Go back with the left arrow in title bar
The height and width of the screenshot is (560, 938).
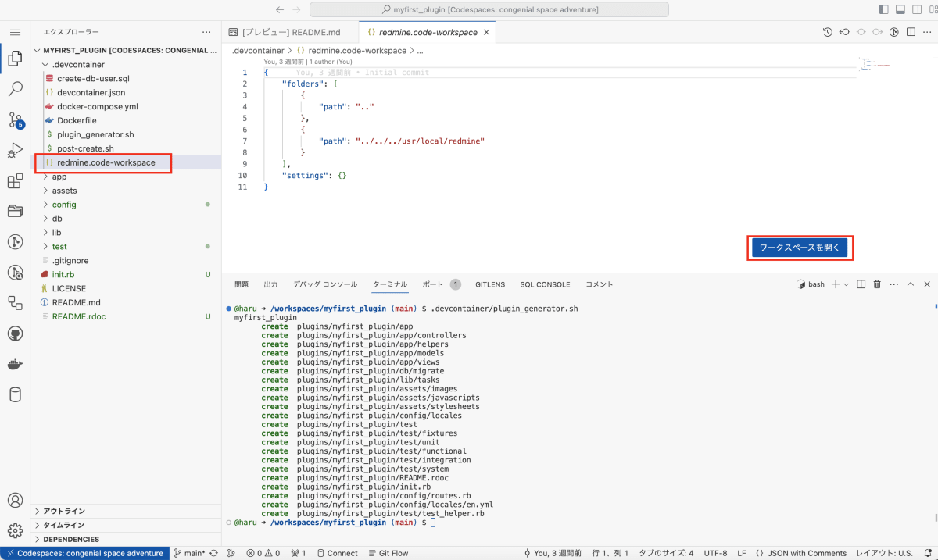(x=280, y=9)
